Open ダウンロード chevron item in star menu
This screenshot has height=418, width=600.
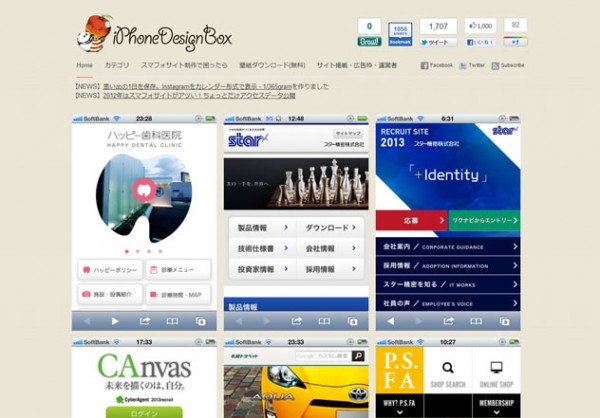point(330,228)
